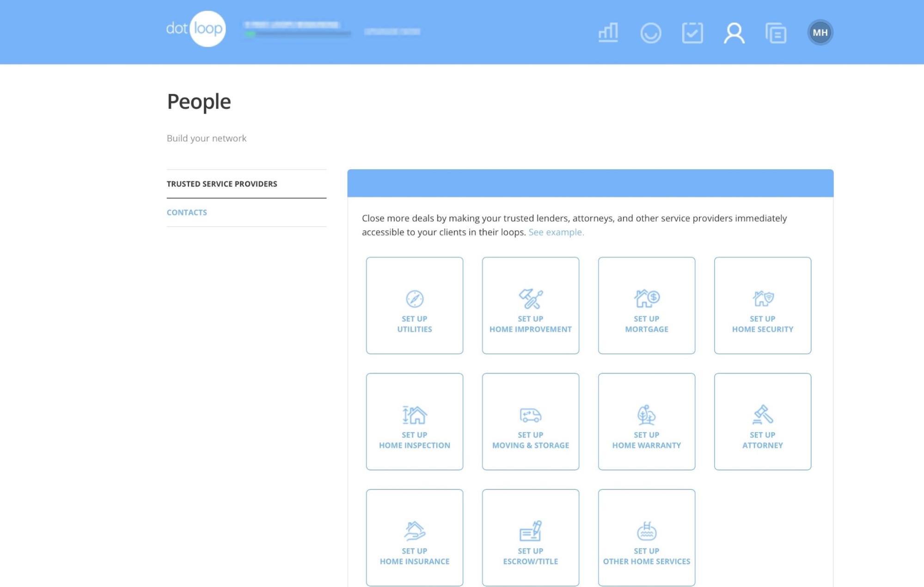Screen dimensions: 924x587
Task: Set up Escrow/Title provider
Action: [x=530, y=537]
